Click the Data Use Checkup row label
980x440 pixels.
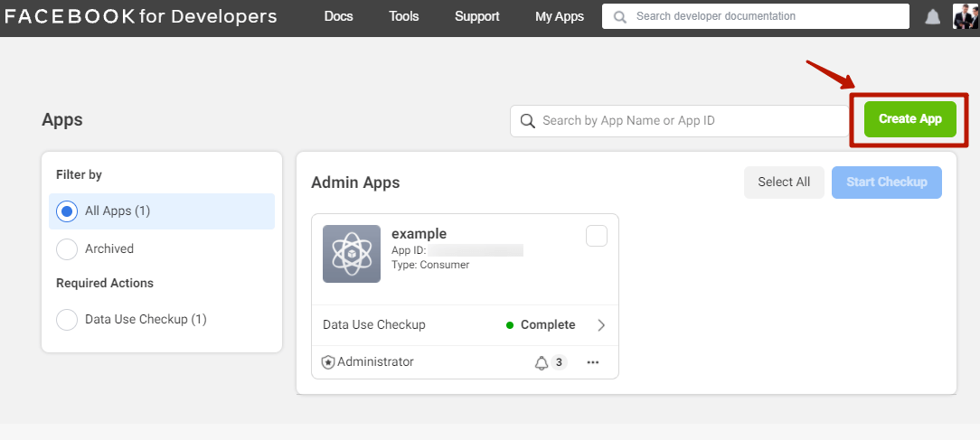(x=373, y=325)
